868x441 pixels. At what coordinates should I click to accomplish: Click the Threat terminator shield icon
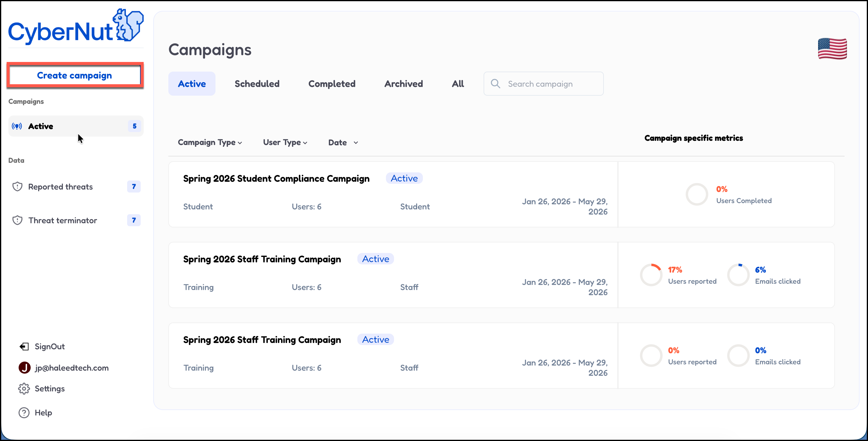pyautogui.click(x=17, y=220)
